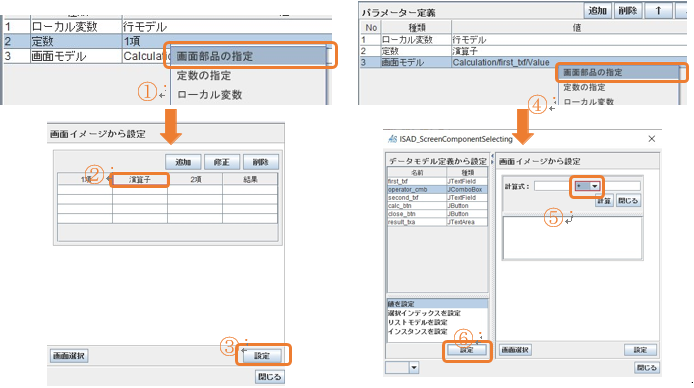Click 削除 button in パラメーター定義 header

(628, 11)
